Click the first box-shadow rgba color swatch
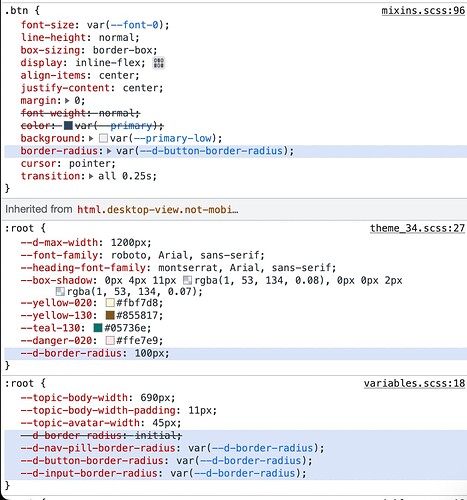The width and height of the screenshot is (467, 500). coord(188,280)
